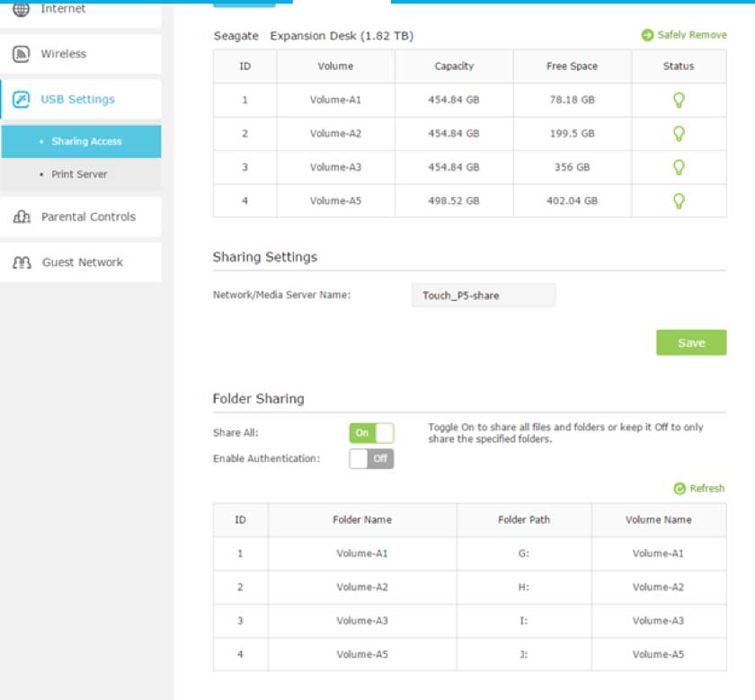Click the Refresh icon above folder table
Screen dimensions: 755x700
pyautogui.click(x=679, y=488)
